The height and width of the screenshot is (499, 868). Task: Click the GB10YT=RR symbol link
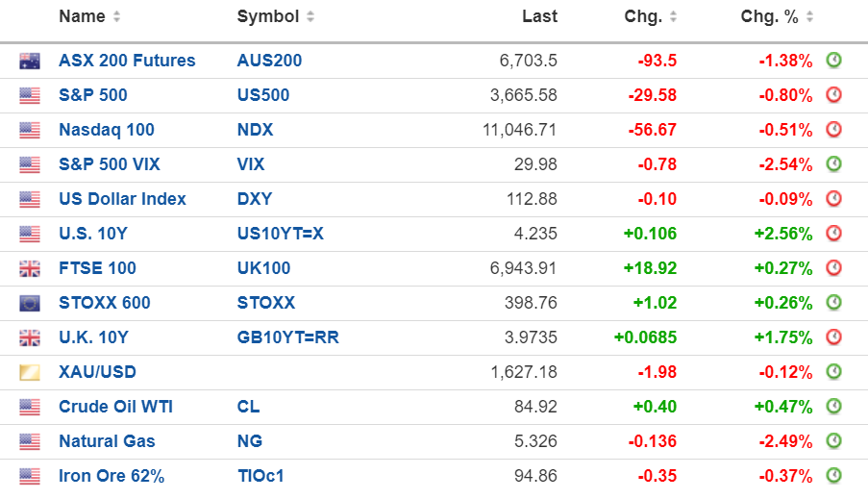tap(287, 337)
